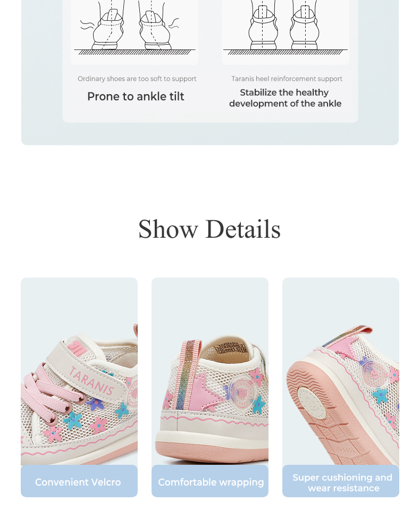This screenshot has width=420, height=518.
Task: Click Stabilize the healthy development text
Action: pos(285,98)
